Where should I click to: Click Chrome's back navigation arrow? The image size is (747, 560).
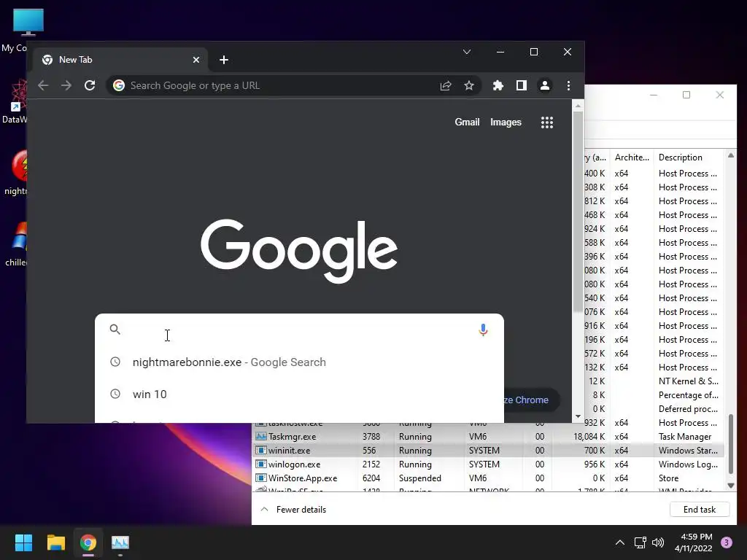coord(43,86)
